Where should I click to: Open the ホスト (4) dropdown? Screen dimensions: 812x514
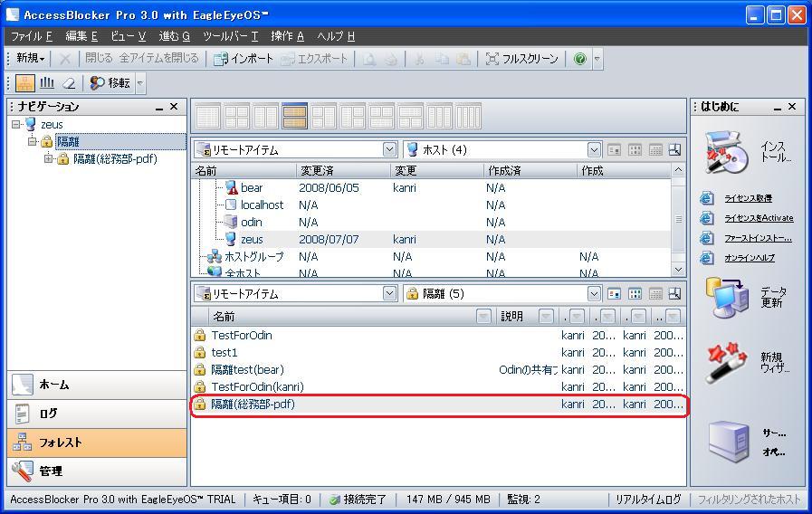click(594, 149)
